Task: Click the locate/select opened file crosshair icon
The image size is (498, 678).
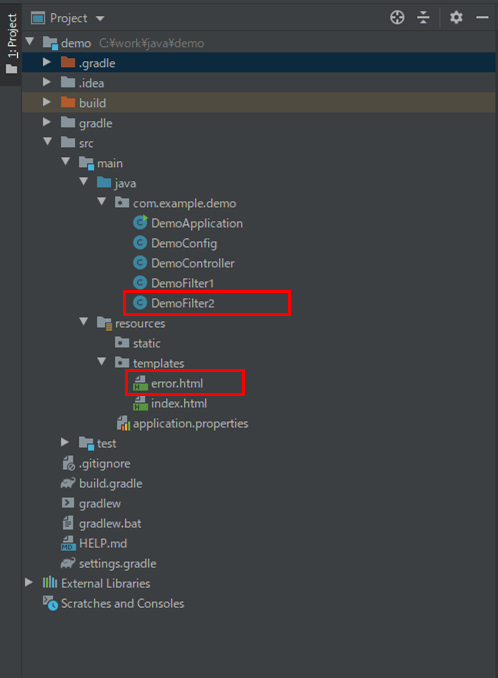Action: tap(397, 18)
